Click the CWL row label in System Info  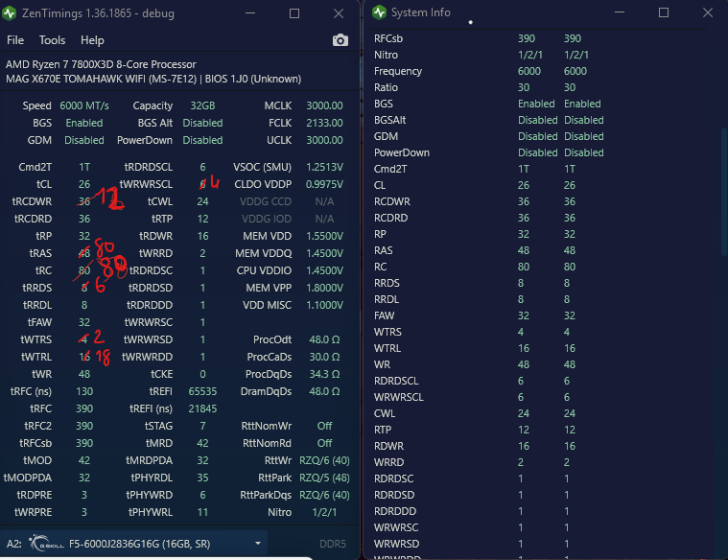click(x=385, y=413)
